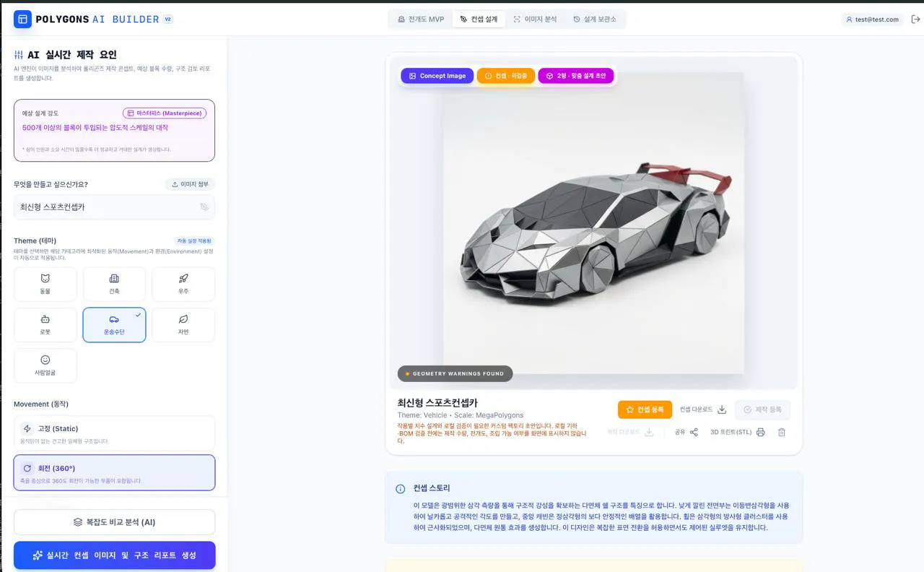Click the 마스터피스 (Masterpiece) badge

[165, 113]
